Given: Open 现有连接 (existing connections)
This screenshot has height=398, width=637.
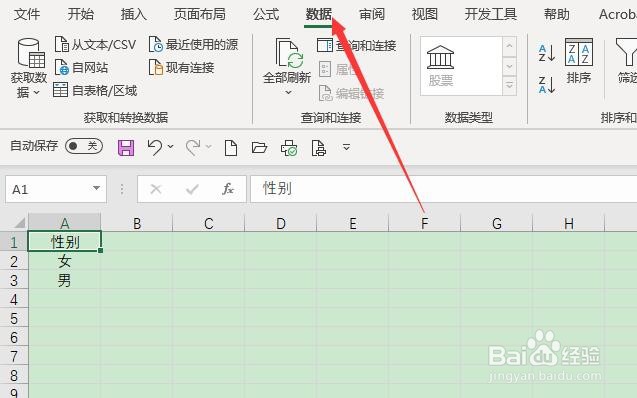Looking at the screenshot, I should click(182, 67).
